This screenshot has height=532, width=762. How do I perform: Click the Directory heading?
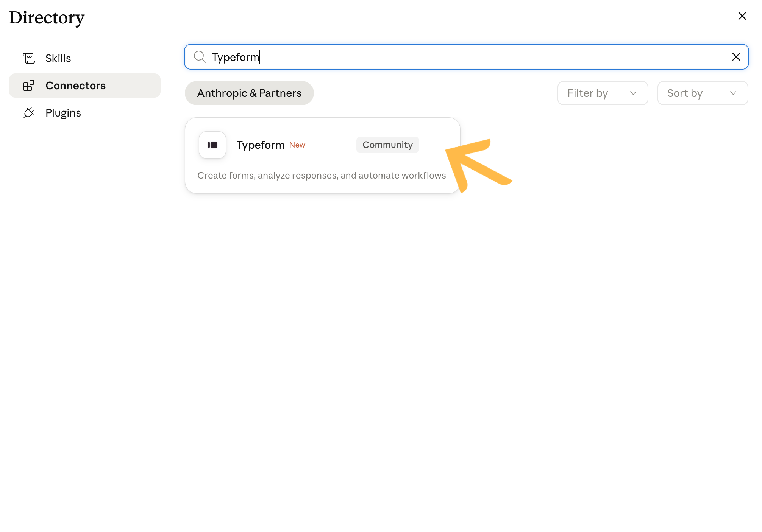point(47,18)
